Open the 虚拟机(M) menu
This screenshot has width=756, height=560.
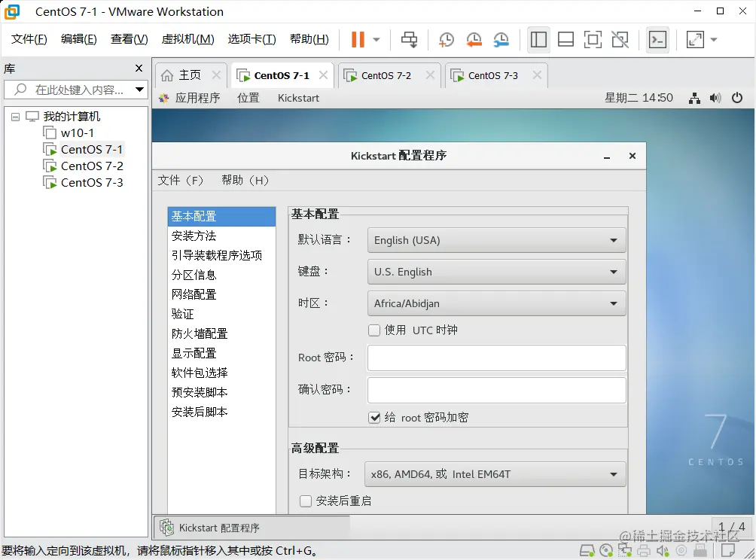coord(187,39)
